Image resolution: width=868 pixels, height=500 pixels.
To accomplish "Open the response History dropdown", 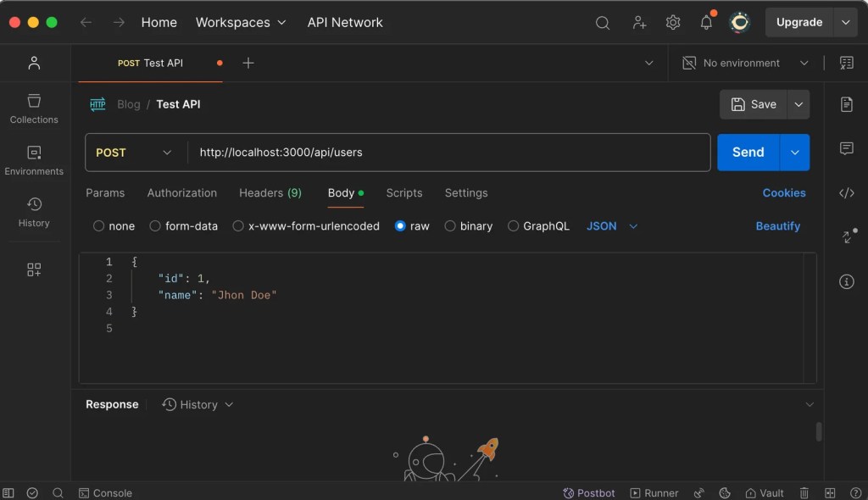I will (198, 405).
